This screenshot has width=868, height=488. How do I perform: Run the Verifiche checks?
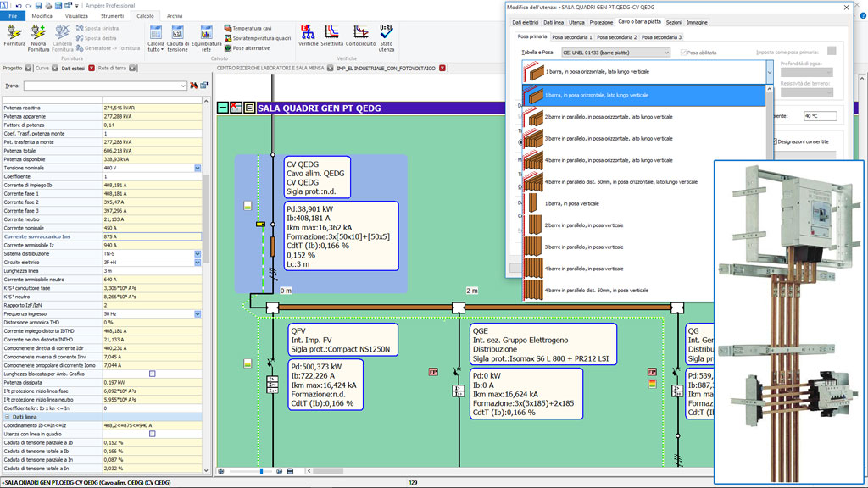coord(309,35)
